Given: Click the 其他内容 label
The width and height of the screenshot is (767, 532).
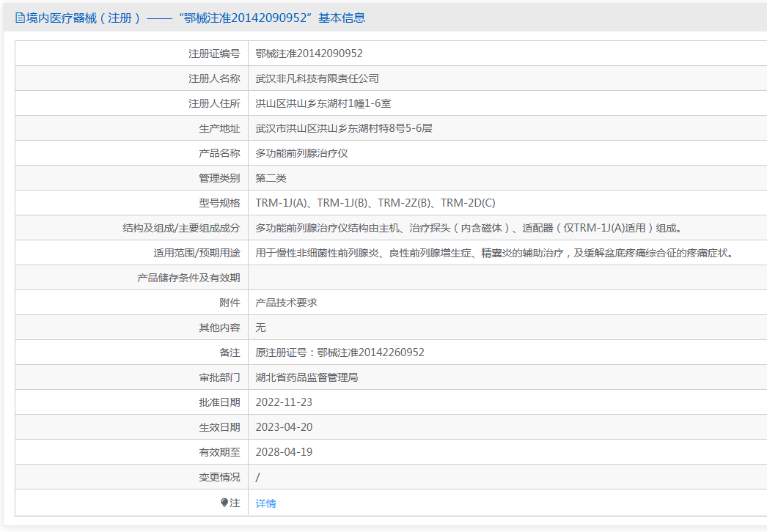Looking at the screenshot, I should point(220,328).
